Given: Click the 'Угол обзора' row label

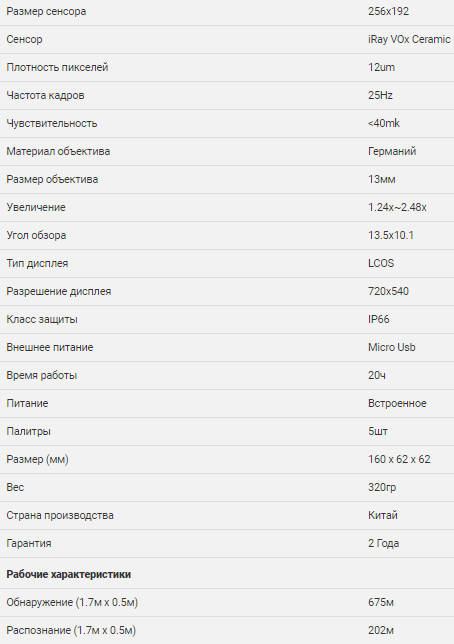Looking at the screenshot, I should point(36,235).
